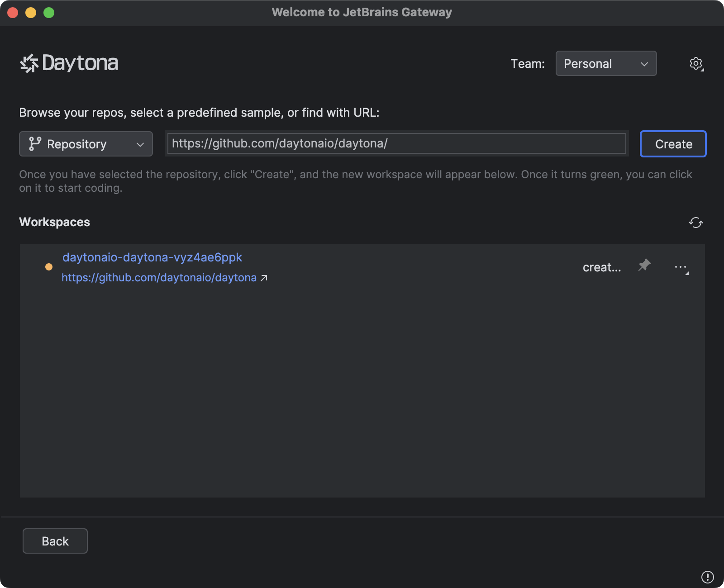The height and width of the screenshot is (588, 724).
Task: Focus the repository URL input field
Action: point(397,143)
